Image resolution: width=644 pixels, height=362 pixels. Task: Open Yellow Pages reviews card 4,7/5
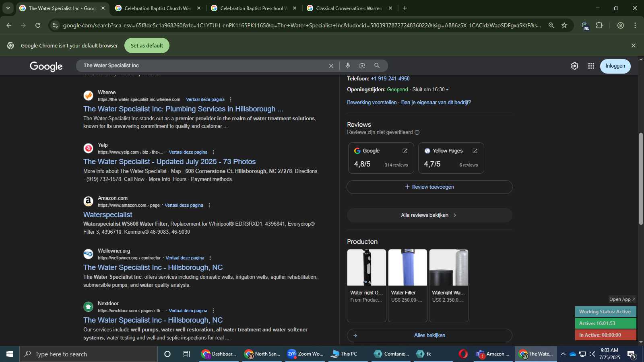click(451, 158)
